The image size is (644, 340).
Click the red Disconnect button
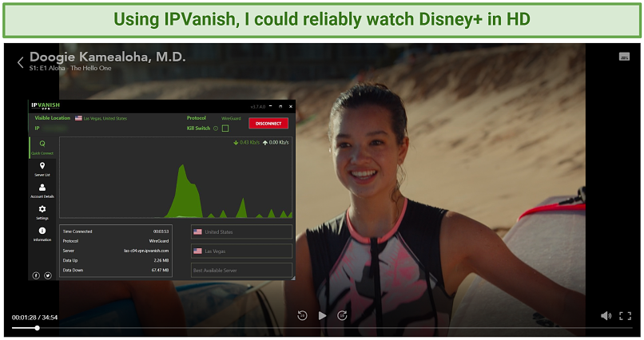pos(268,124)
